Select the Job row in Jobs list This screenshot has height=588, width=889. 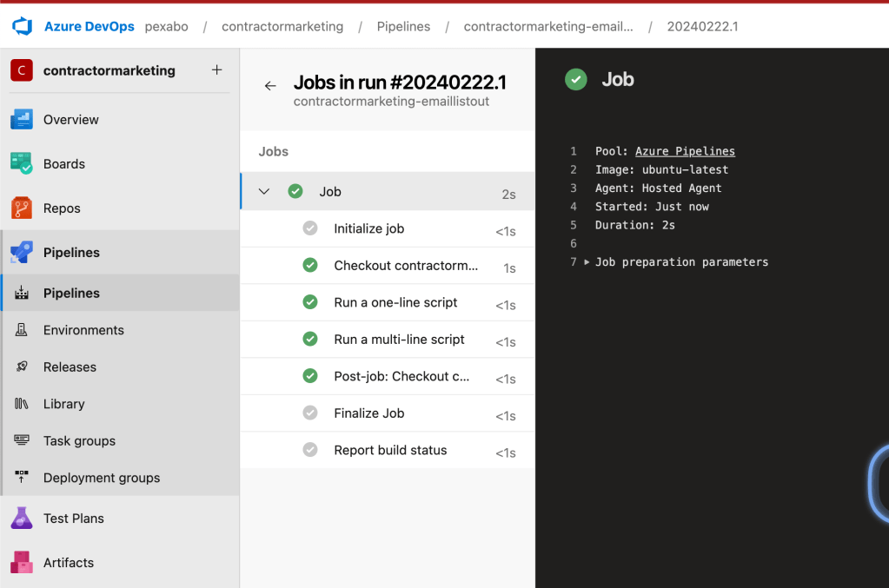pos(388,191)
